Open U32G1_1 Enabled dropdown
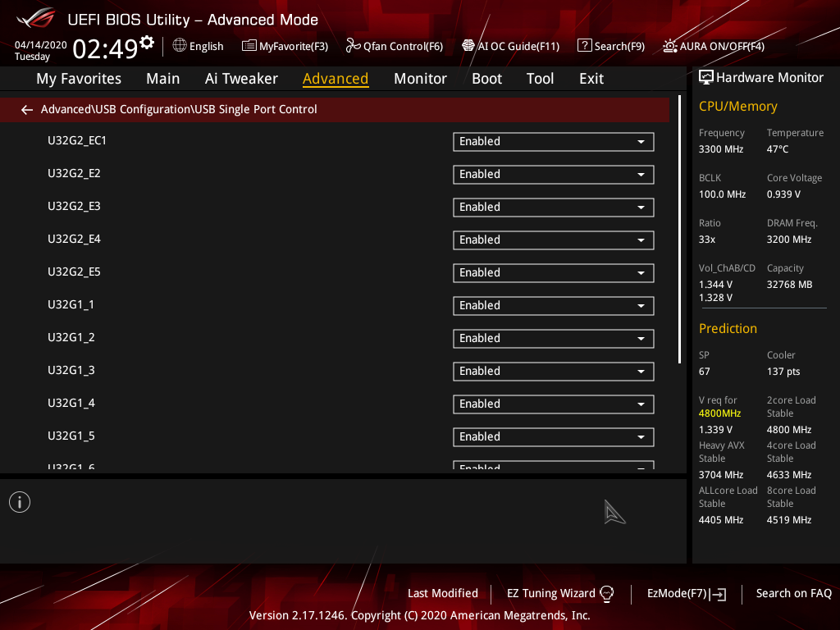Screen dimensions: 840x630 point(554,306)
